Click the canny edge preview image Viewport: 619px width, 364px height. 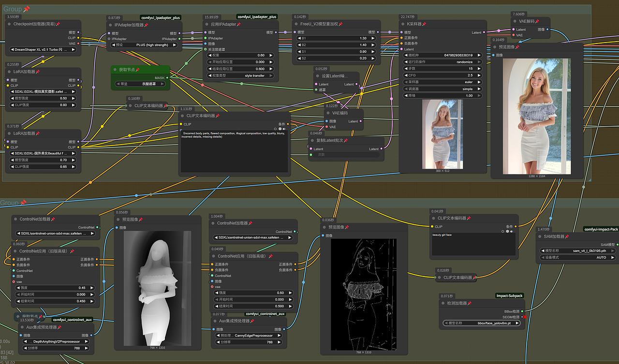pyautogui.click(x=363, y=294)
